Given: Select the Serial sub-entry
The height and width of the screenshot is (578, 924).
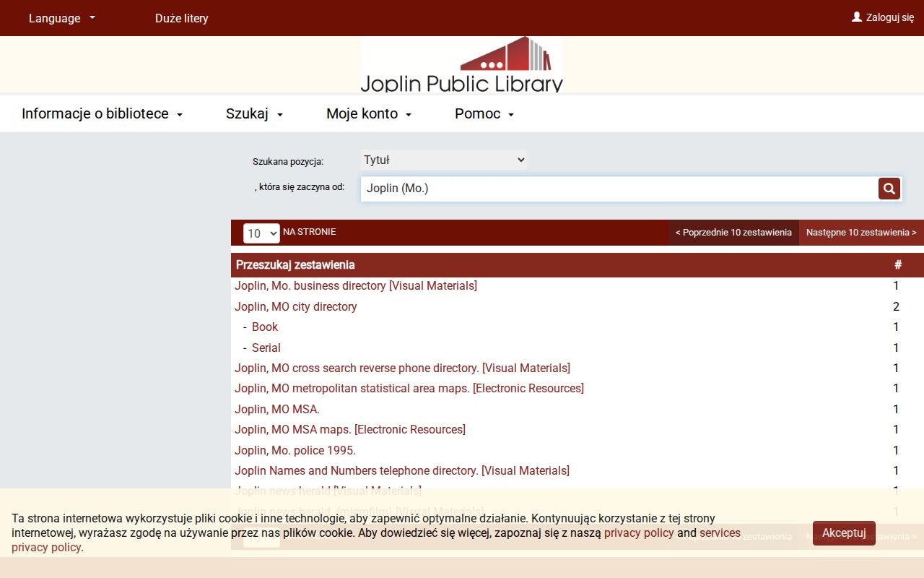Looking at the screenshot, I should pos(266,348).
